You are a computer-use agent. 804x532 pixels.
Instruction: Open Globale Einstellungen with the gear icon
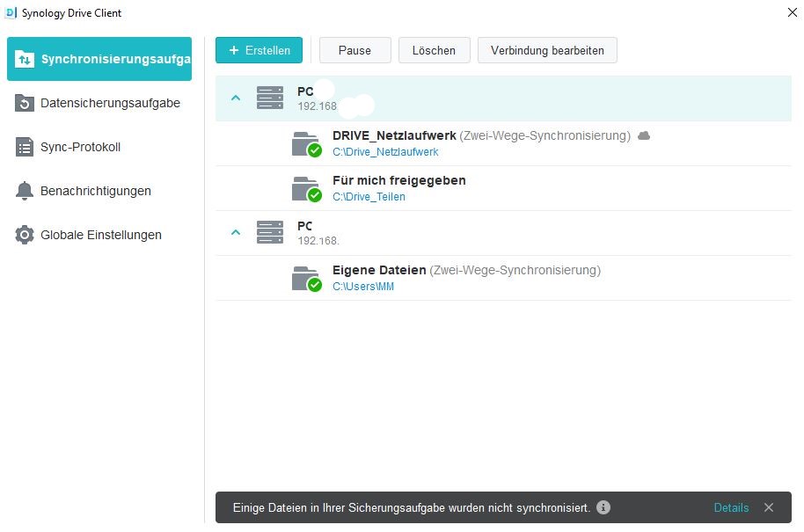click(x=24, y=235)
